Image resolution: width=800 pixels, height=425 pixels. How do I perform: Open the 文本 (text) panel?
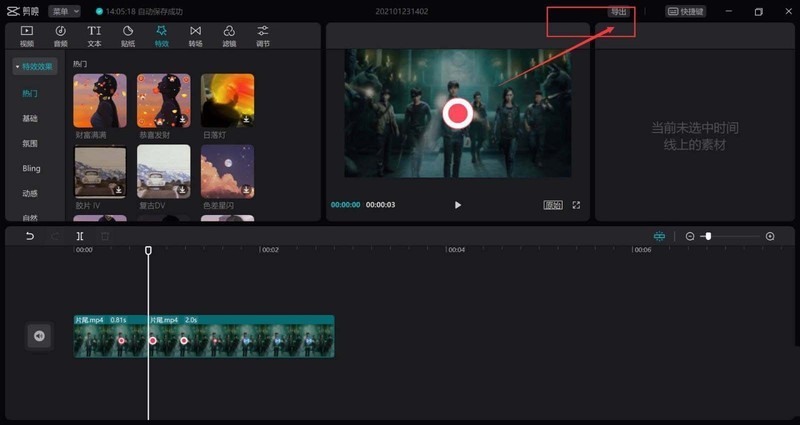coord(94,36)
